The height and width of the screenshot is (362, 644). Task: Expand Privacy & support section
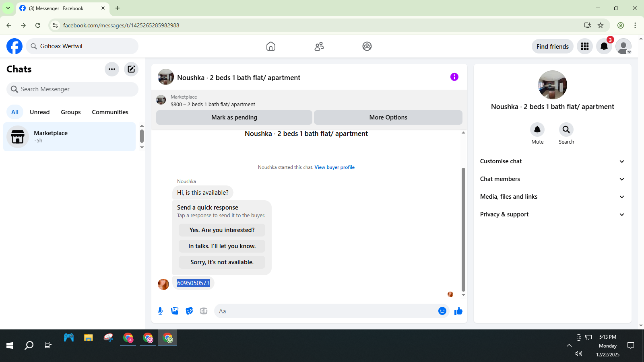(x=552, y=214)
